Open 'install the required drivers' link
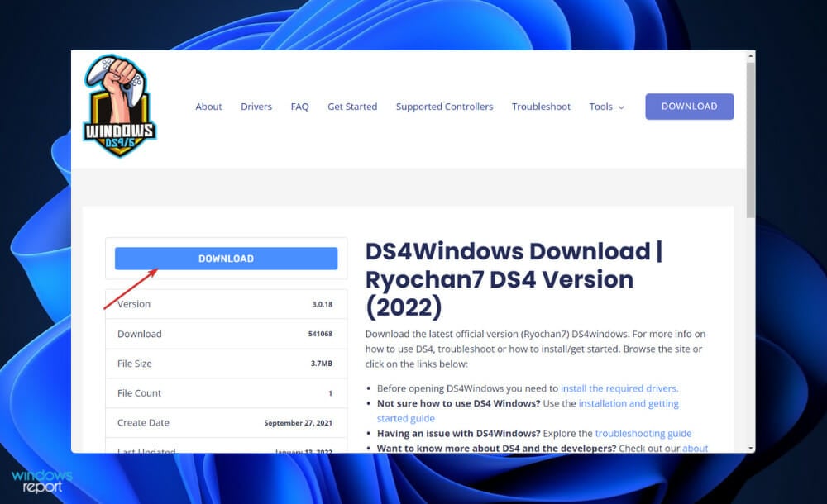This screenshot has height=504, width=827. (x=619, y=388)
